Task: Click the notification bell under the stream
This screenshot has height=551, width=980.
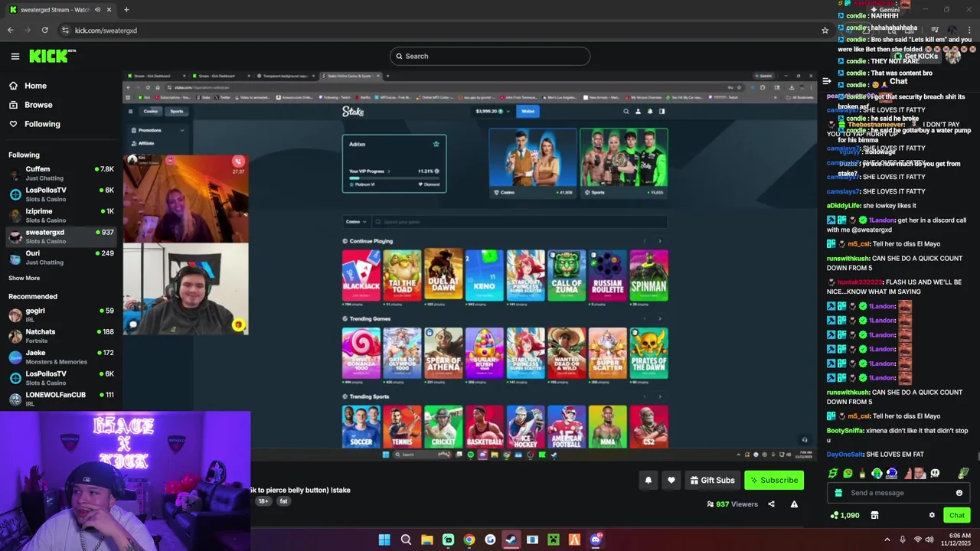Action: pos(648,480)
